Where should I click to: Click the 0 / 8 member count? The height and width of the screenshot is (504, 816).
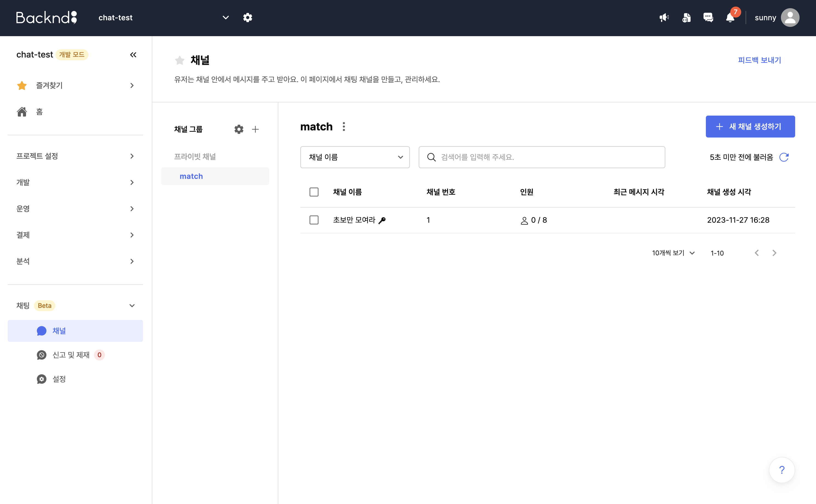[539, 220]
